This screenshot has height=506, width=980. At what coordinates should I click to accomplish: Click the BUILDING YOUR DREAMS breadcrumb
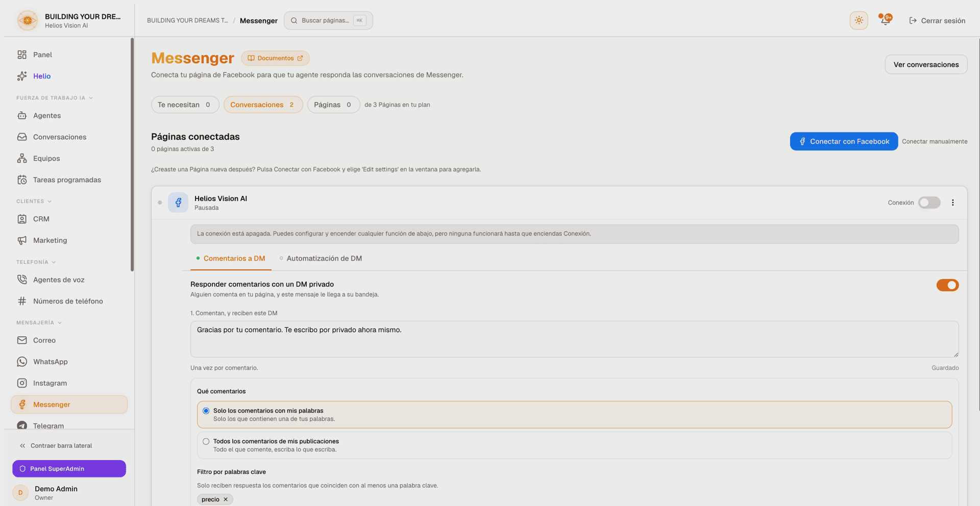[x=187, y=21]
